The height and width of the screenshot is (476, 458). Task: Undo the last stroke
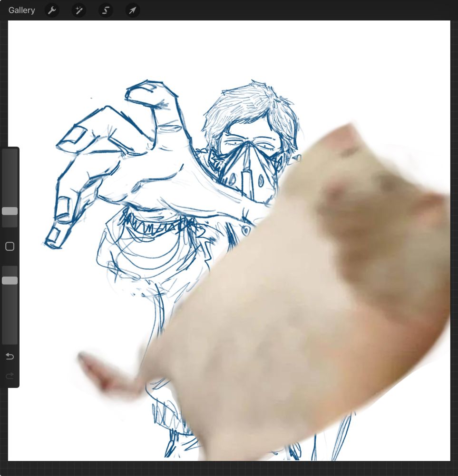pos(10,356)
